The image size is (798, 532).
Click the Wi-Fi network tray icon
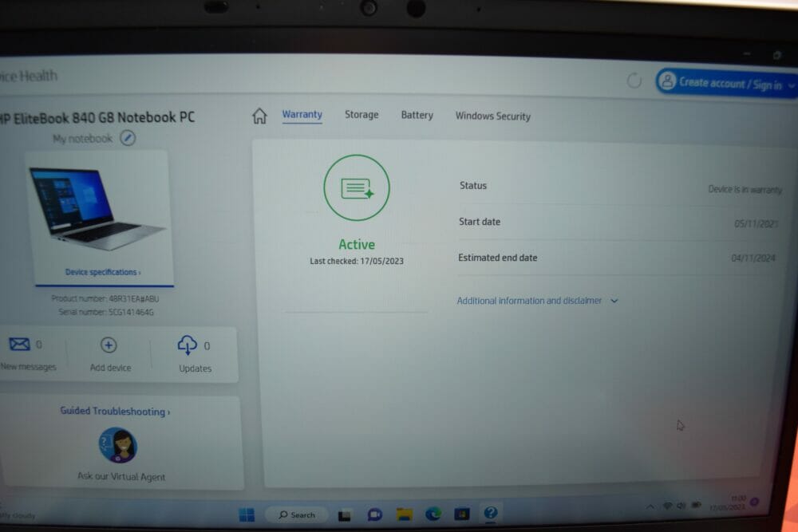coord(667,506)
